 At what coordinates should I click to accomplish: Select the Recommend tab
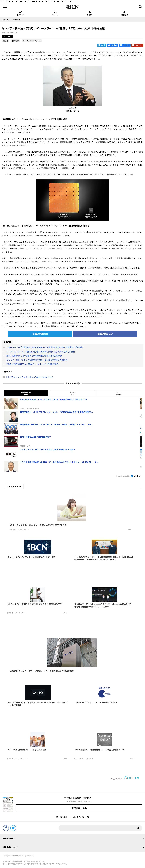tap(26, 393)
